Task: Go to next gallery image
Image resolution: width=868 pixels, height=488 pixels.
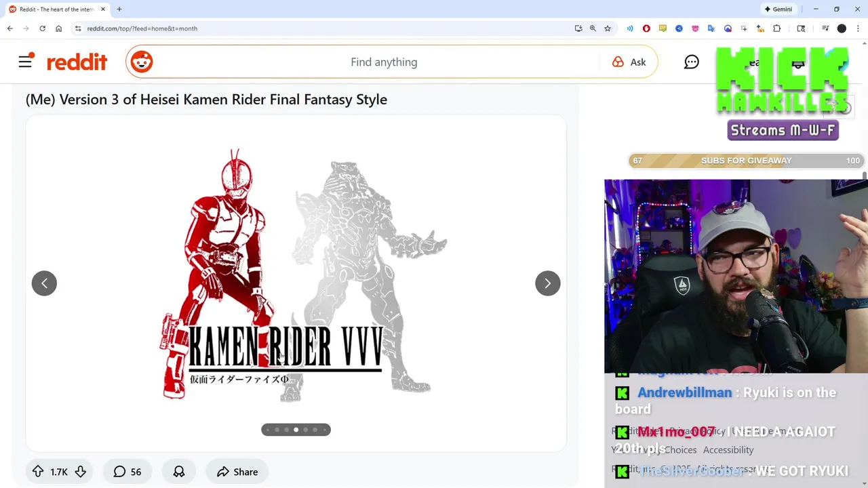Action: [x=547, y=283]
